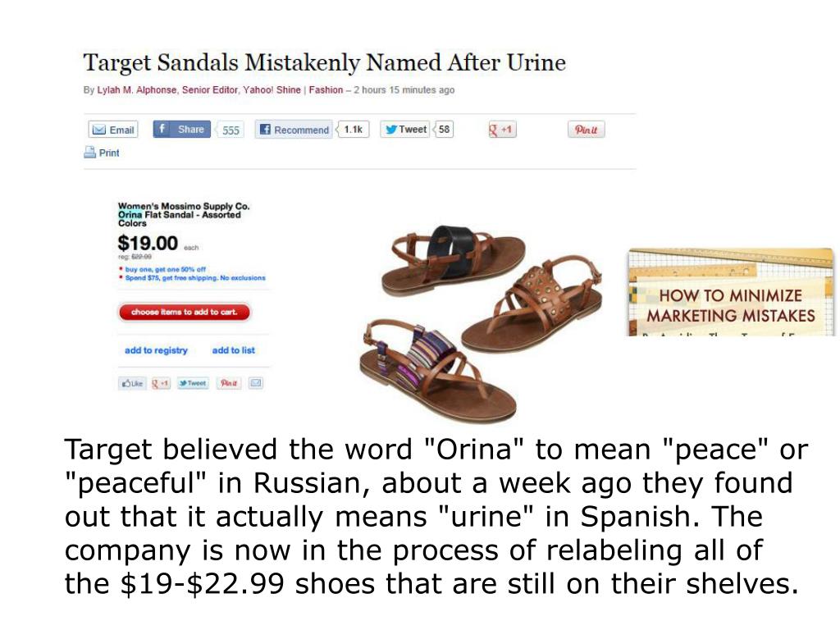
Task: Click the small Pin it product button
Action: [229, 383]
